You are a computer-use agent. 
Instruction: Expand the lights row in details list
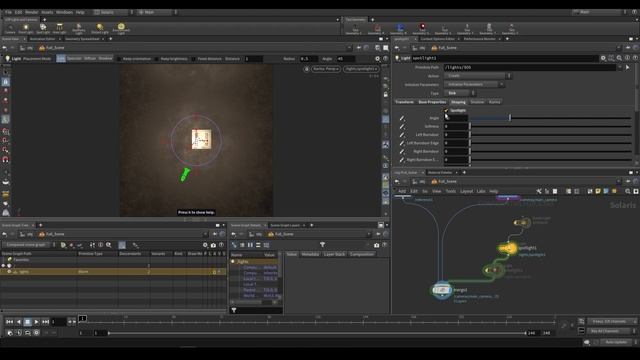[233, 262]
